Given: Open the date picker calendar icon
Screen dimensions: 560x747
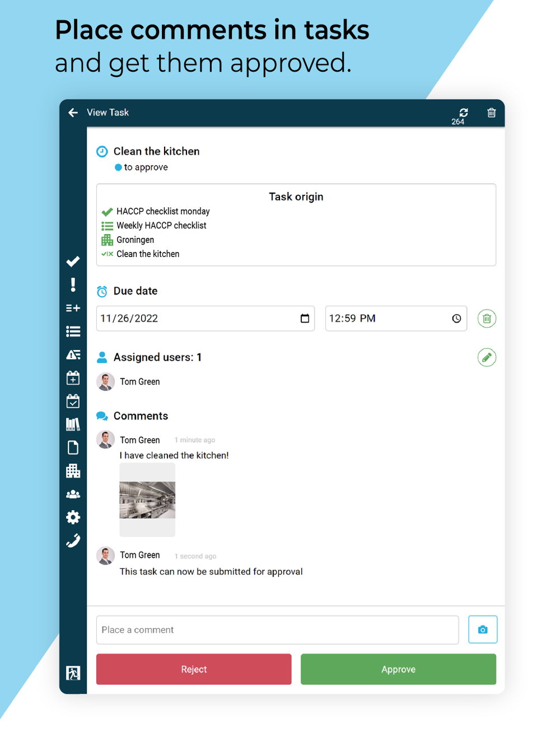Looking at the screenshot, I should click(305, 318).
